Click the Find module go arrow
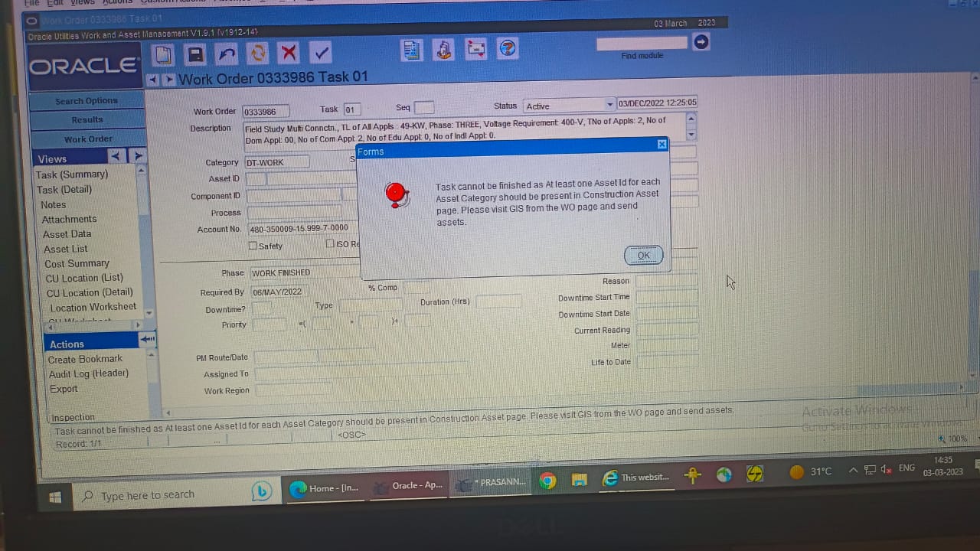980x551 pixels. click(701, 42)
